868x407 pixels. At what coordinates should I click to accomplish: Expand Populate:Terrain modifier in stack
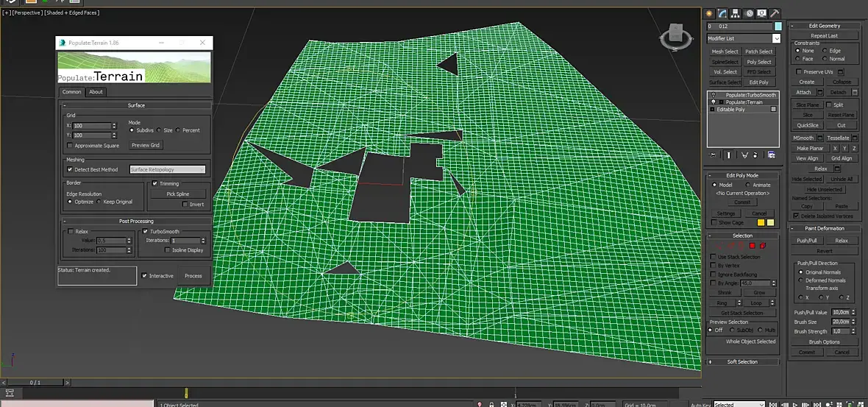[721, 102]
